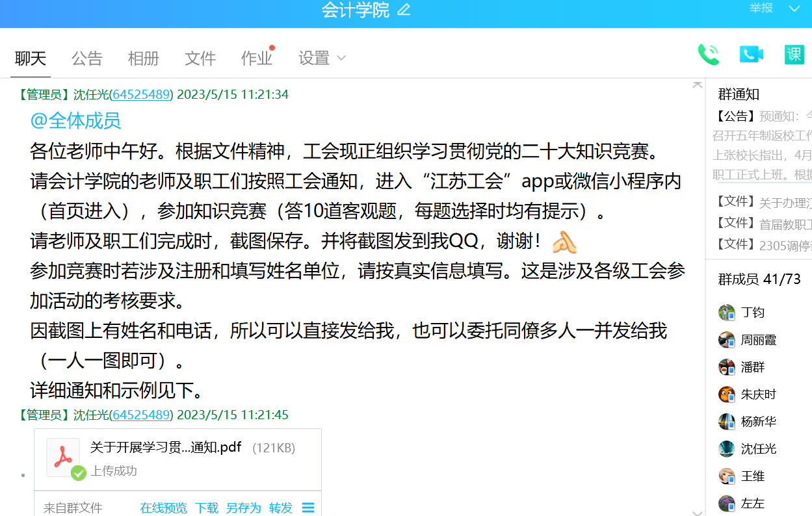Open the green class (课) icon
Viewport: 812px width, 516px height.
794,55
